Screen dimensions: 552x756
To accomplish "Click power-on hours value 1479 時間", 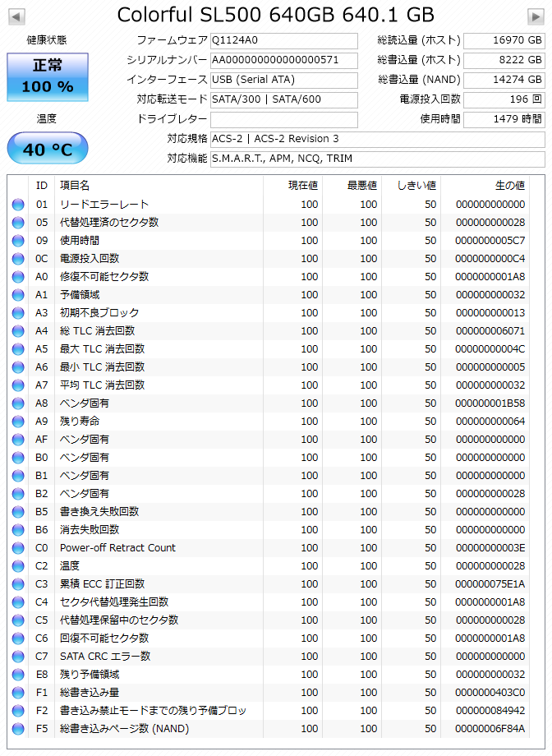I will coord(504,120).
